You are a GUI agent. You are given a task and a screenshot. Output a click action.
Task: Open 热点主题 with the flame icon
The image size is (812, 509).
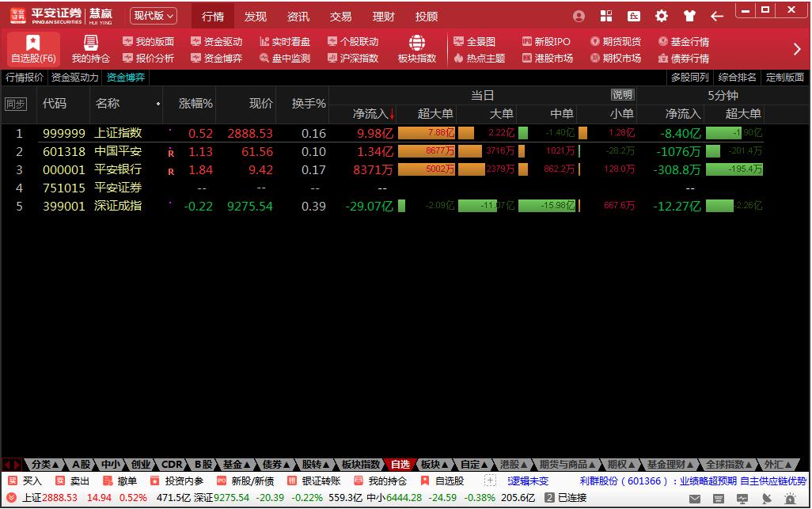click(480, 58)
